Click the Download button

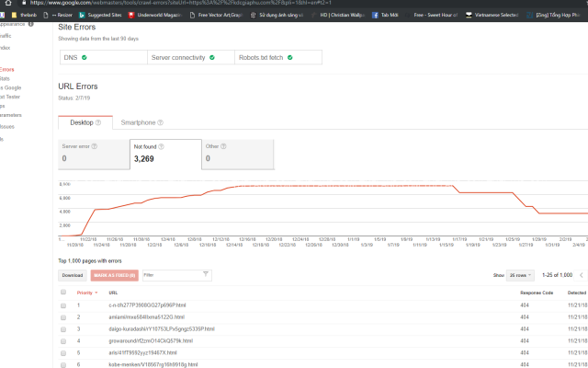(x=73, y=275)
